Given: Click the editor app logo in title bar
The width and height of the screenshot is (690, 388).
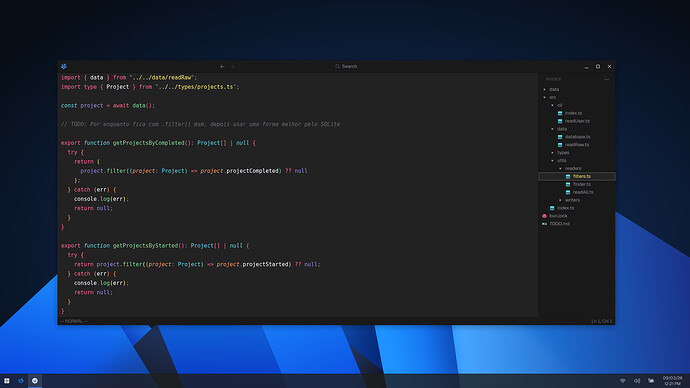Looking at the screenshot, I should (64, 66).
